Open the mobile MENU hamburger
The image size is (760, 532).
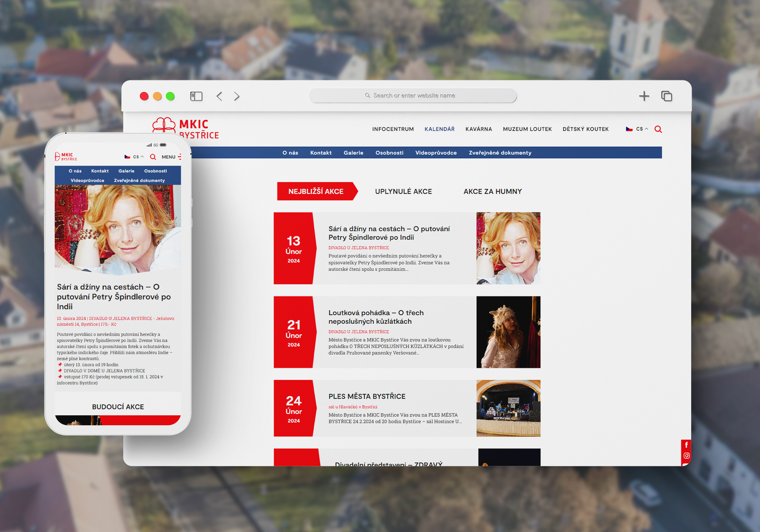171,157
